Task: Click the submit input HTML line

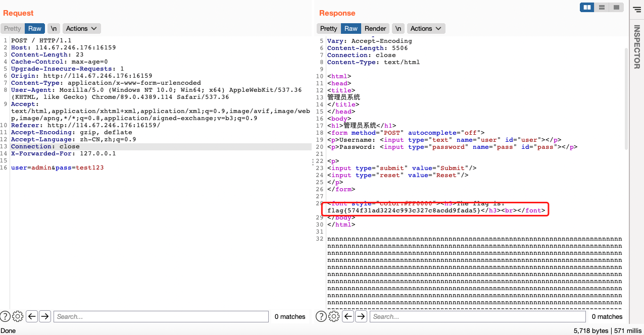Action: point(402,168)
